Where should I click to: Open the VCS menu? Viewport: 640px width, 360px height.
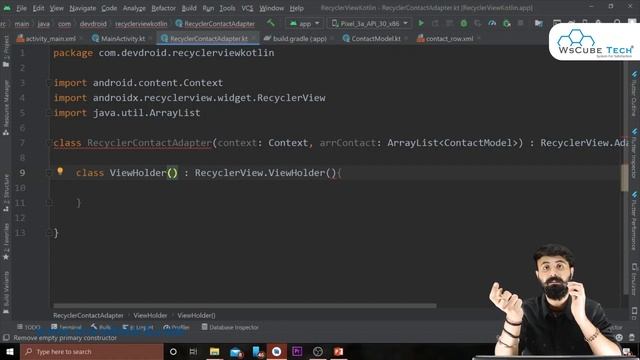point(247,8)
